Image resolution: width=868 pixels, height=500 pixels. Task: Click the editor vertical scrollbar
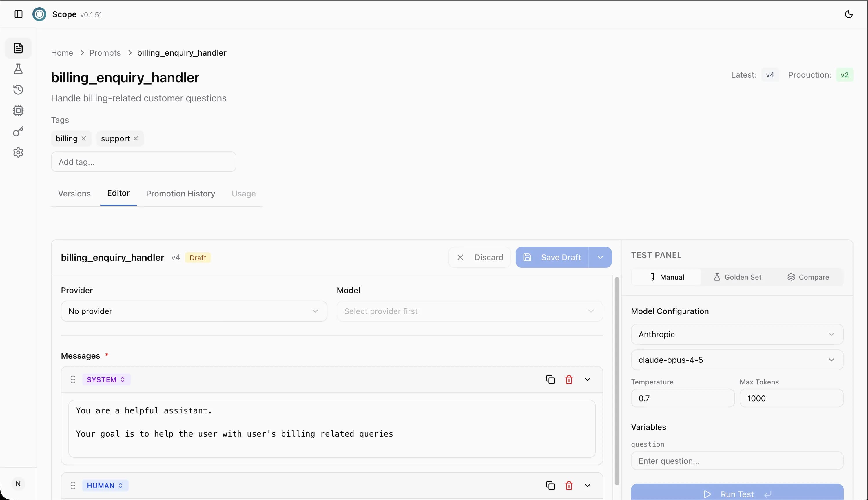pos(617,381)
